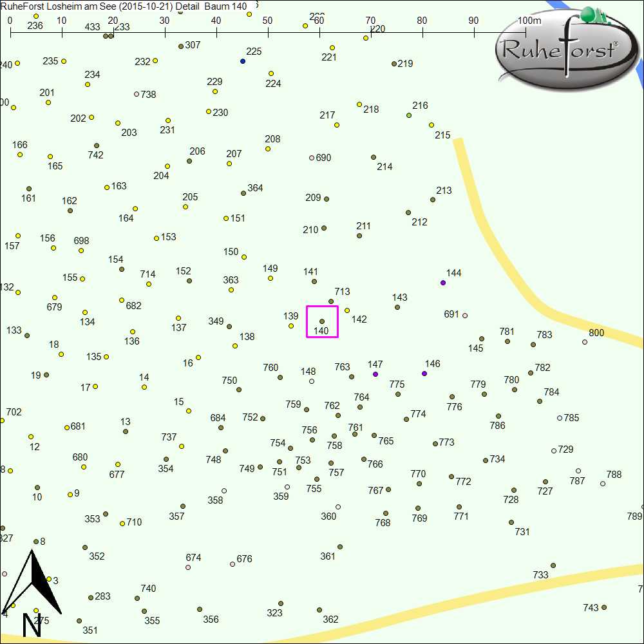Select the white tree marker 148
This screenshot has width=644, height=644.
[x=312, y=381]
